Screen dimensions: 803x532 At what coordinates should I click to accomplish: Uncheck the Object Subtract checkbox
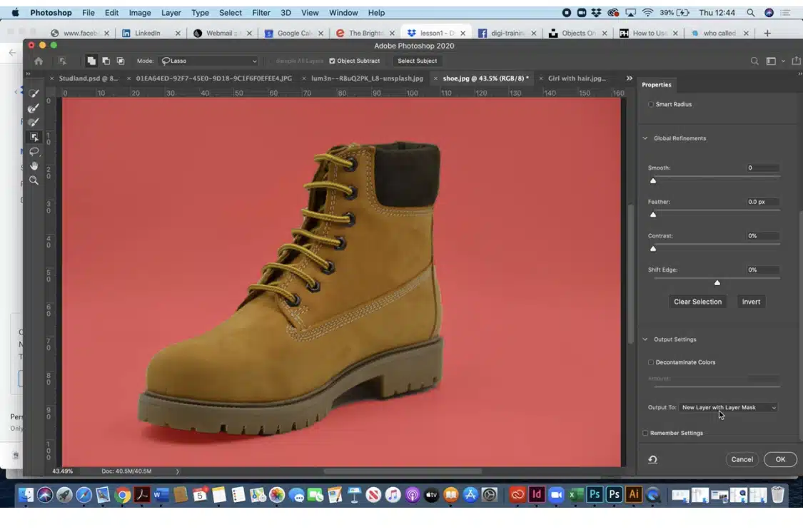click(332, 61)
